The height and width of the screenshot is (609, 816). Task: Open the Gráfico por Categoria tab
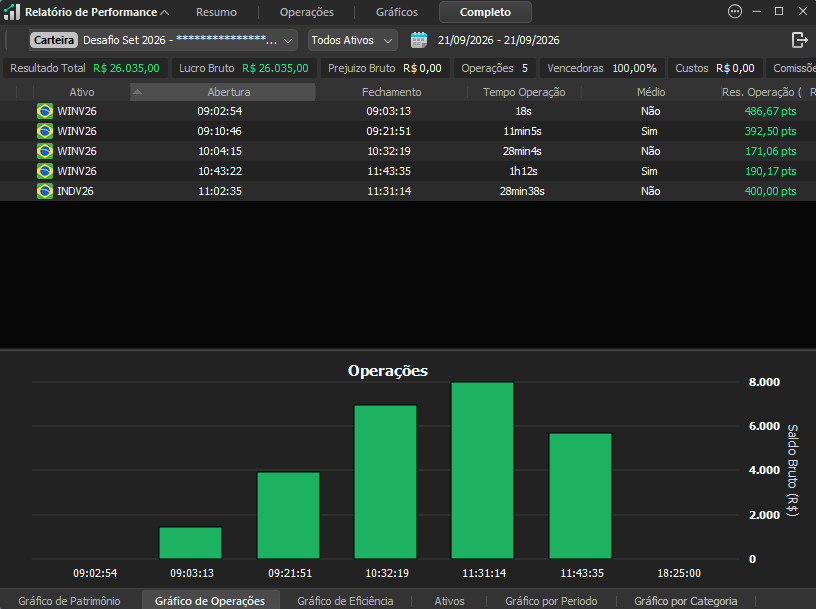(685, 601)
